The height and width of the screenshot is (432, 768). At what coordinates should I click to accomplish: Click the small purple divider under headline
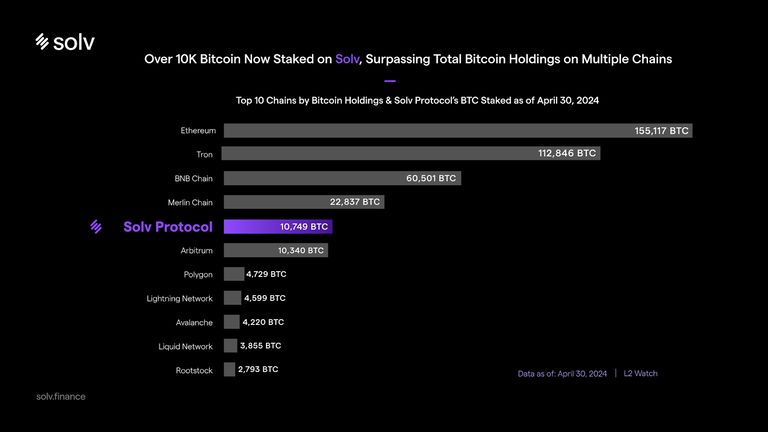[390, 81]
